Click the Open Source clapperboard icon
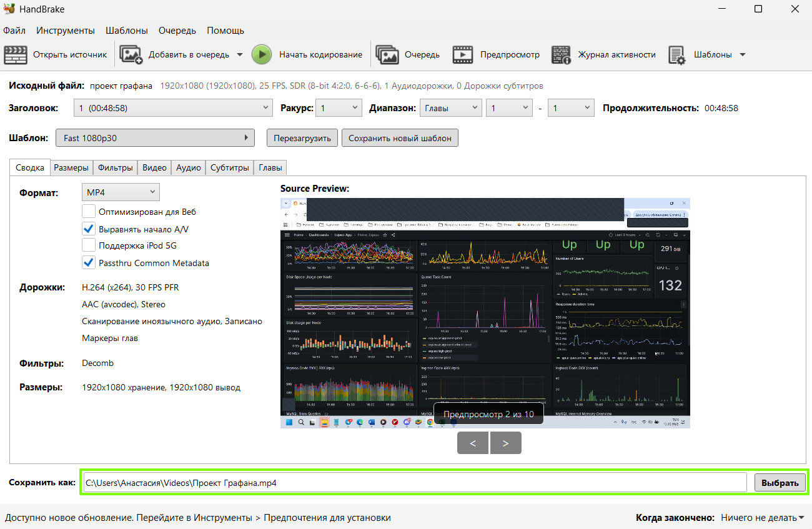 (x=16, y=55)
